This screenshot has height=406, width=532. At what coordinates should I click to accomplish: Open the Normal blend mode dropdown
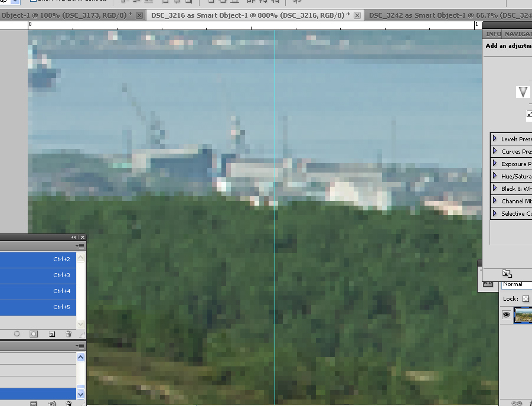516,284
